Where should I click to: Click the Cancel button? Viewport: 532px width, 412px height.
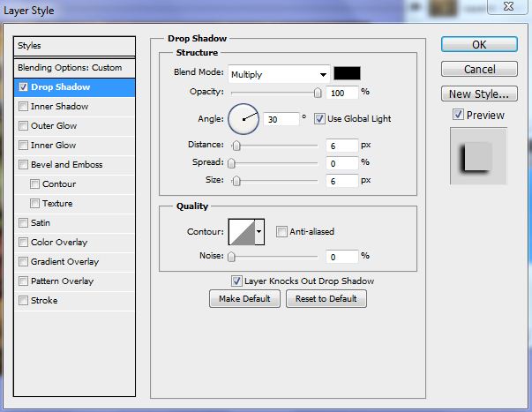[479, 69]
